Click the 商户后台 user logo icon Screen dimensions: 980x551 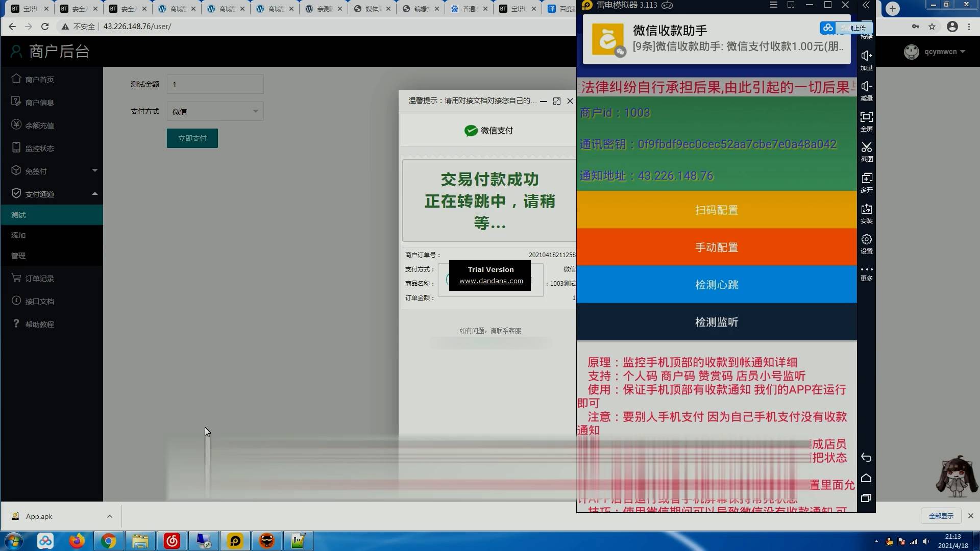(x=16, y=51)
